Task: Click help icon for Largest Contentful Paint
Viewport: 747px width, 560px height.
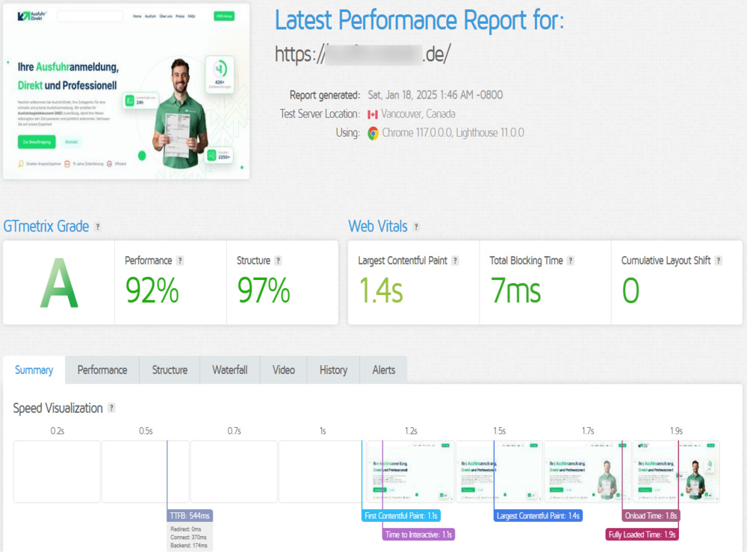Action: [x=455, y=261]
